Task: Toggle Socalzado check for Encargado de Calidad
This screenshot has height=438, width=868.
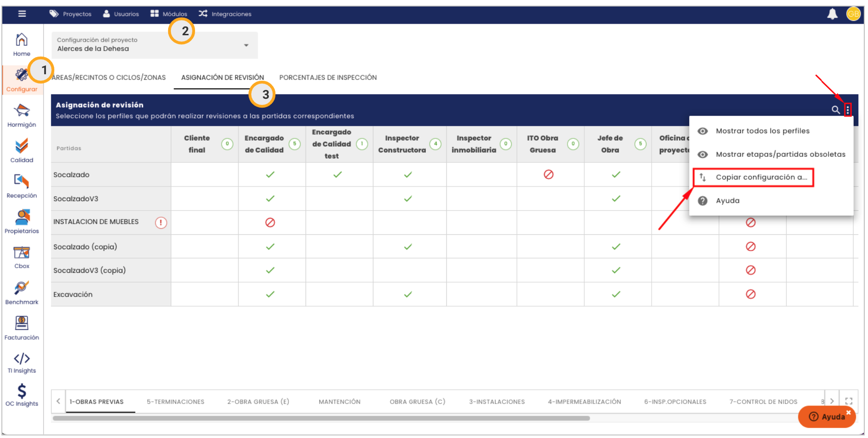Action: (x=270, y=175)
